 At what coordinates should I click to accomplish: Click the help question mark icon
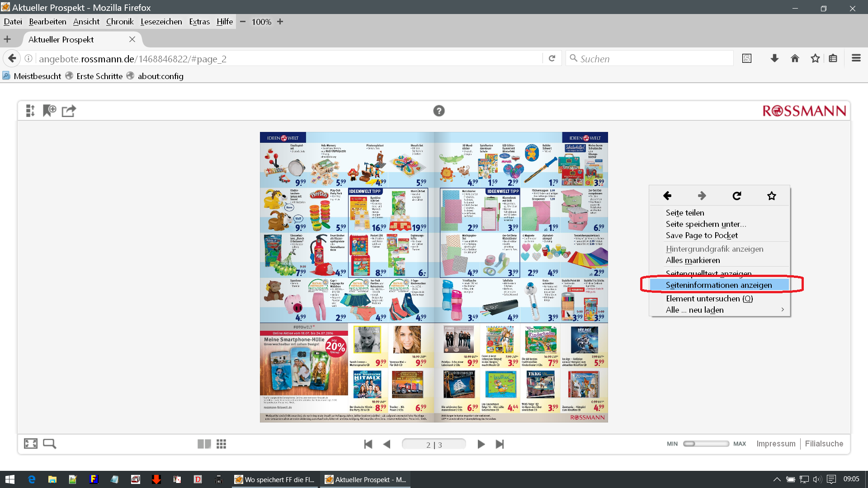coord(439,111)
